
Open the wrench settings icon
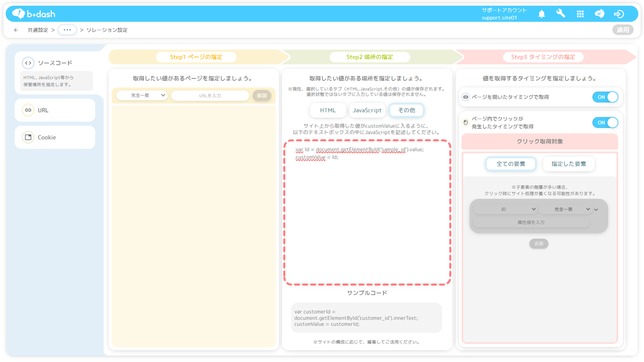click(x=560, y=14)
